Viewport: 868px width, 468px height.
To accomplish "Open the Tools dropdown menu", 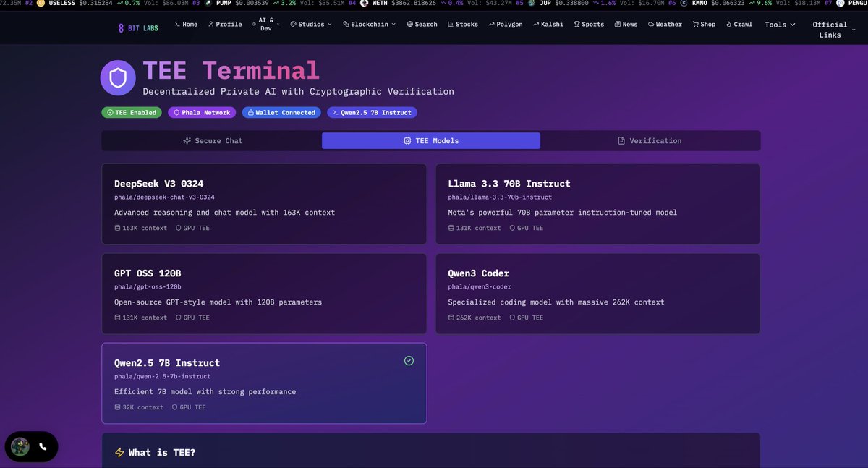I will (x=780, y=25).
